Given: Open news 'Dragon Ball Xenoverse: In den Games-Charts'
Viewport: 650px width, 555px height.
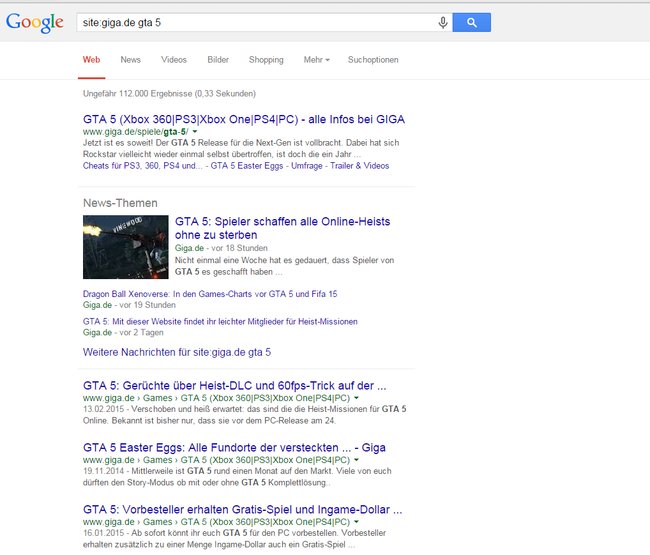Looking at the screenshot, I should click(x=210, y=294).
